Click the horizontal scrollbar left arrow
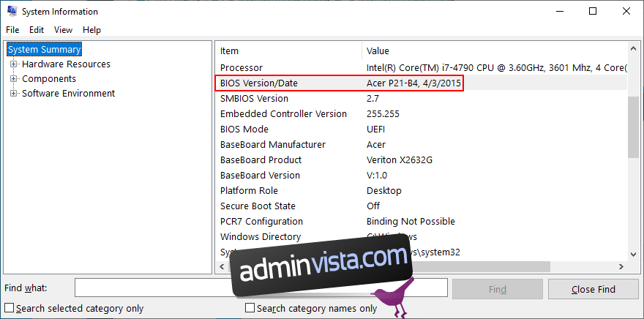 point(222,267)
